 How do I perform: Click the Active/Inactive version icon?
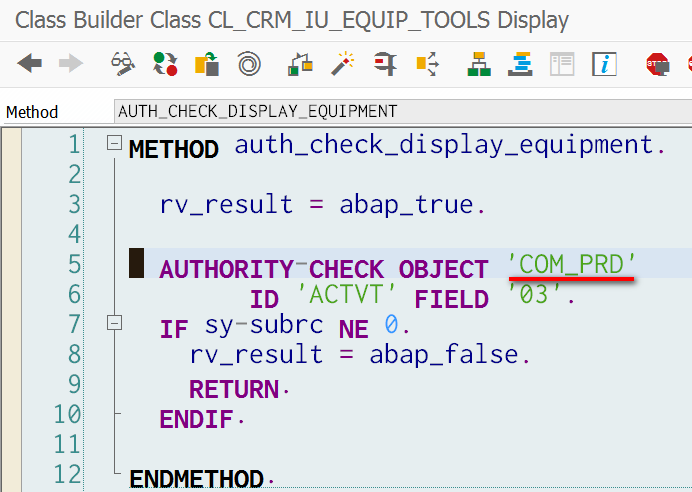pos(165,64)
